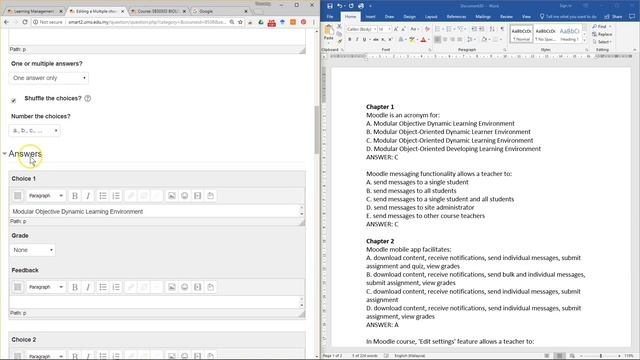Pick text highlight color in Word
This screenshot has width=640, height=360.
[x=412, y=40]
